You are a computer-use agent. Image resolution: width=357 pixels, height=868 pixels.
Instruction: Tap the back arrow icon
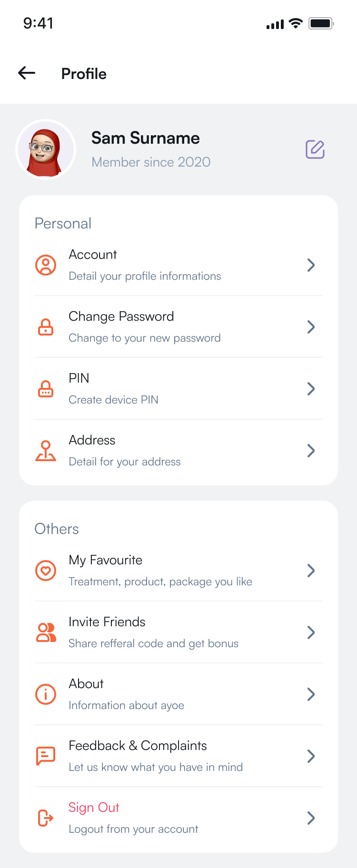tap(27, 73)
